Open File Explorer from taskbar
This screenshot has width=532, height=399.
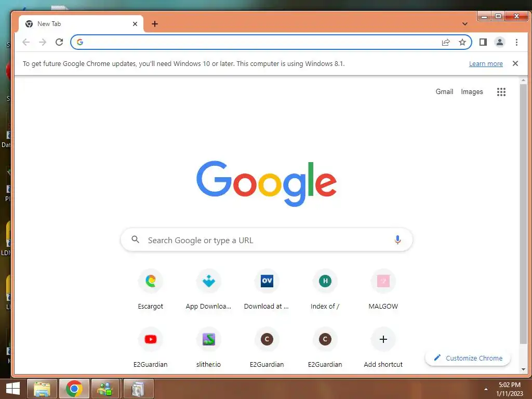click(42, 389)
